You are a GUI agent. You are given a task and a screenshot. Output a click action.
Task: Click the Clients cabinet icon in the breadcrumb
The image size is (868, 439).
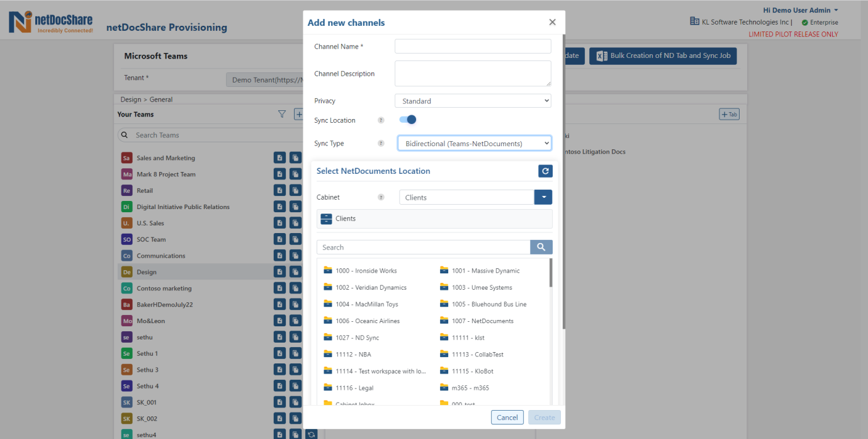pyautogui.click(x=326, y=219)
